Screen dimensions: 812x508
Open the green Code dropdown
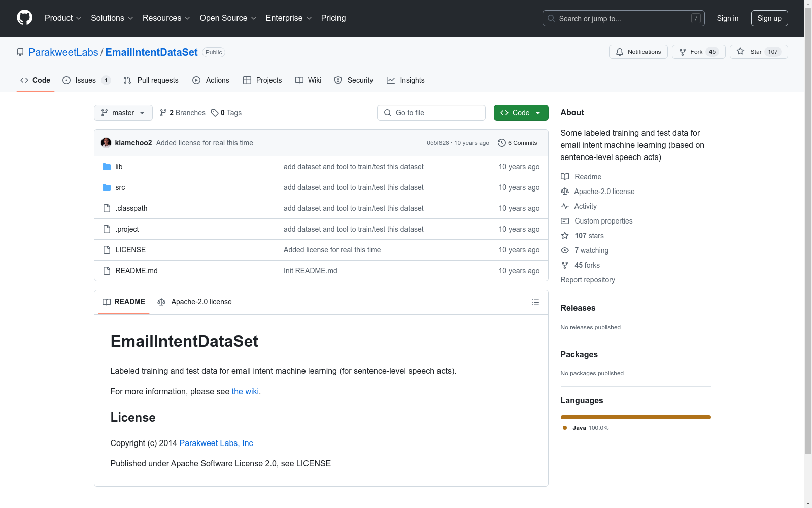point(521,113)
